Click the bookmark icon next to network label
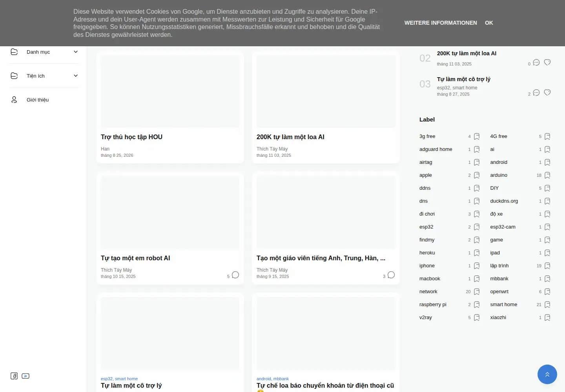This screenshot has width=565, height=392. 477,292
